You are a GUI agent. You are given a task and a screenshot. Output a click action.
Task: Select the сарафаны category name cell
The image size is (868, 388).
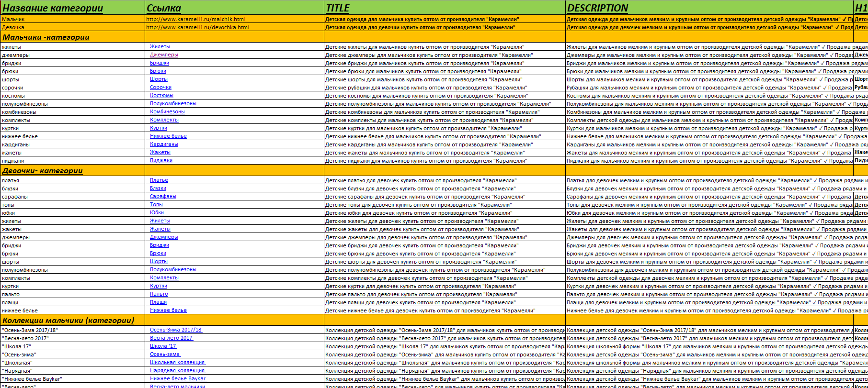(x=72, y=197)
